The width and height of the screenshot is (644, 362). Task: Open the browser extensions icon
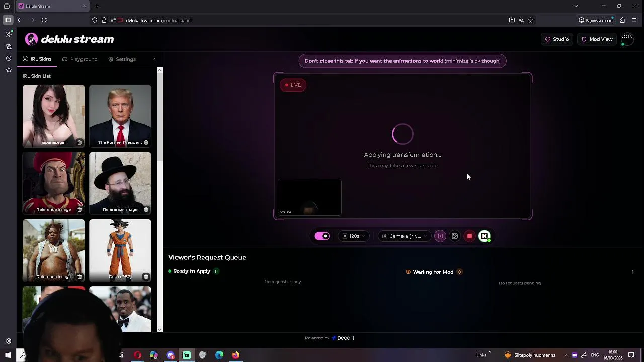(x=622, y=20)
